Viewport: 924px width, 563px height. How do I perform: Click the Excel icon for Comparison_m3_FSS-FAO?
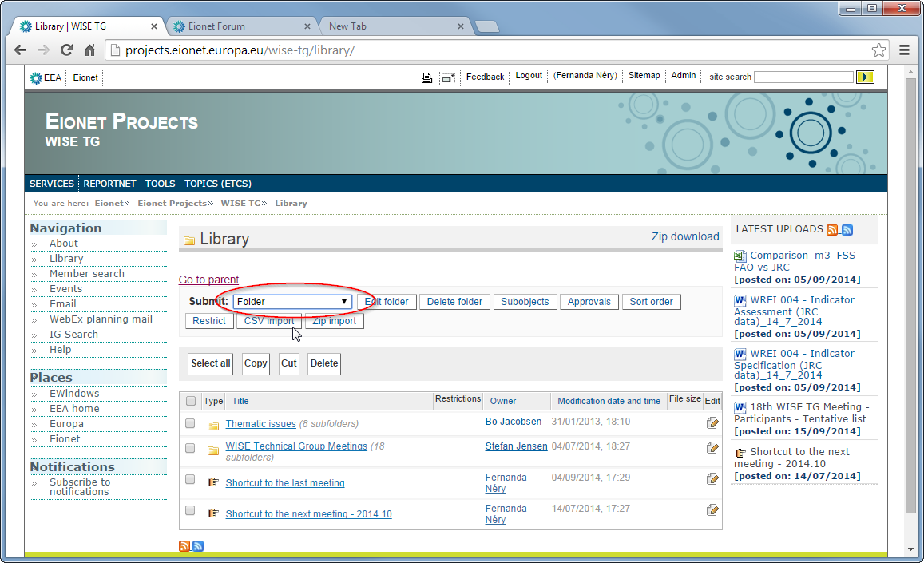click(740, 256)
